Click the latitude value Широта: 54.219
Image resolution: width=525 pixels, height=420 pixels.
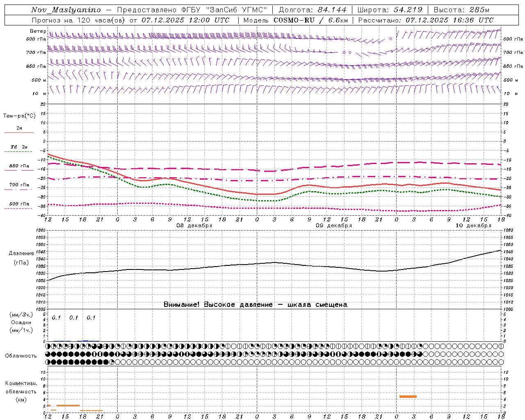[390, 10]
